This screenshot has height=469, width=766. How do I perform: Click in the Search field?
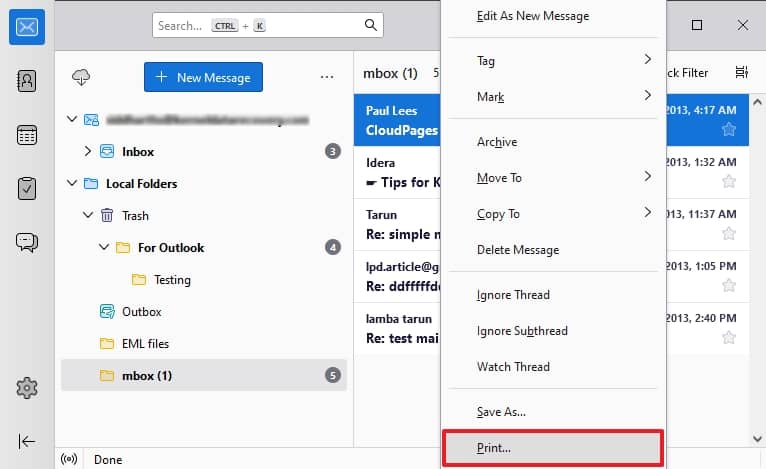pyautogui.click(x=268, y=25)
